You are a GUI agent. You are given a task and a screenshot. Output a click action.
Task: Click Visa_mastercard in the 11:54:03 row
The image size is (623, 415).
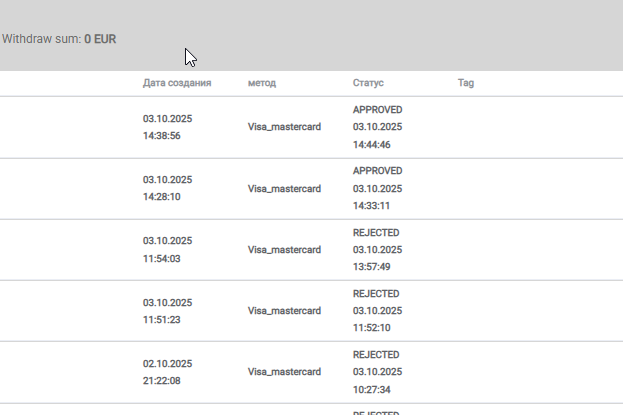(284, 249)
